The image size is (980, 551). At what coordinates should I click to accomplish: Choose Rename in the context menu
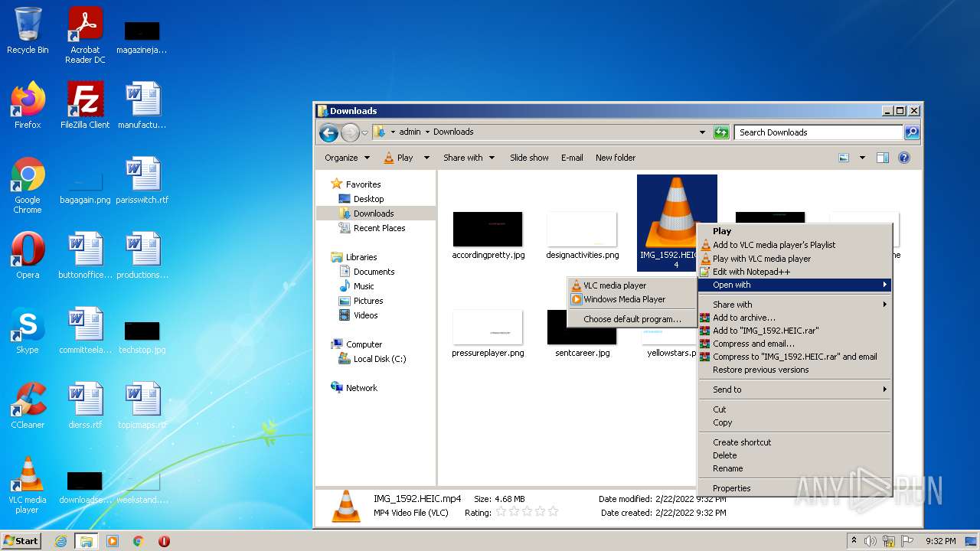pyautogui.click(x=795, y=468)
